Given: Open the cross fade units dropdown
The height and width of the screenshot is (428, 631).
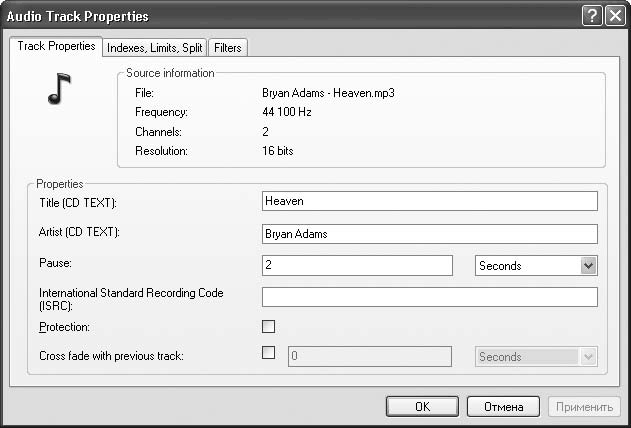Looking at the screenshot, I should [x=588, y=356].
